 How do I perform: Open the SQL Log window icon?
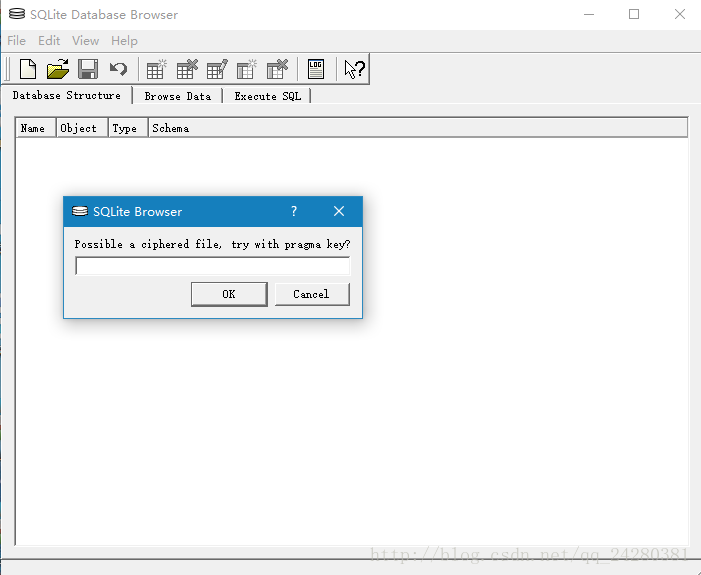coord(316,69)
